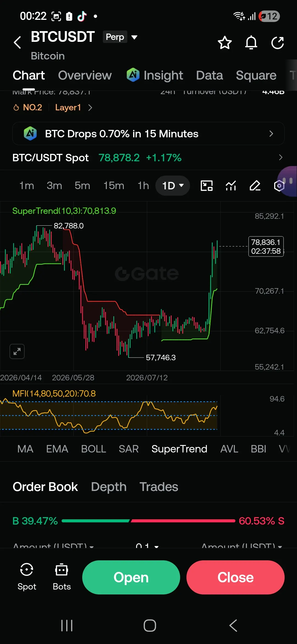Tap the red Close button
This screenshot has width=297, height=644.
pyautogui.click(x=235, y=577)
